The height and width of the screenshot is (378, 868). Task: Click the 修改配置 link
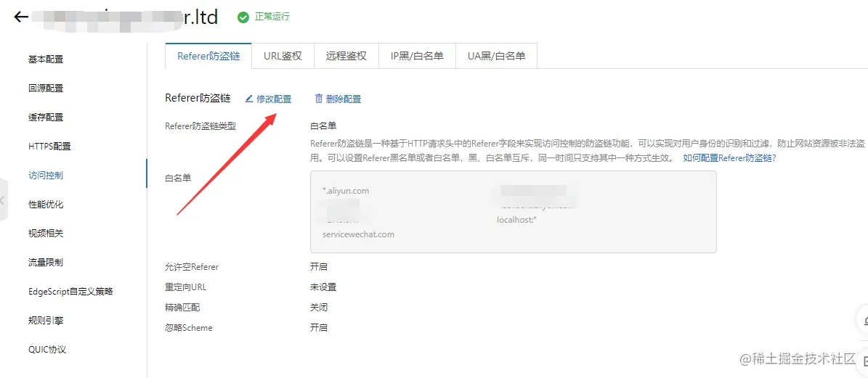274,99
